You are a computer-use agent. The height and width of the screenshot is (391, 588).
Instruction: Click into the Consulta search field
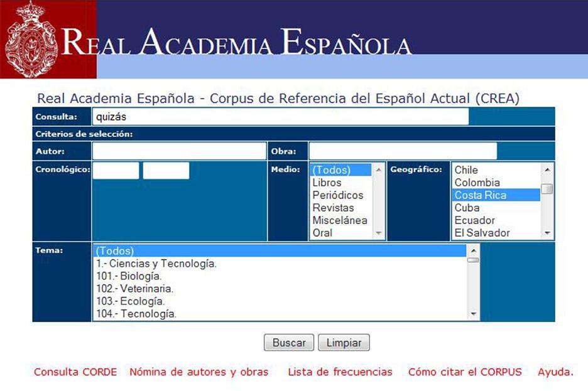click(281, 117)
